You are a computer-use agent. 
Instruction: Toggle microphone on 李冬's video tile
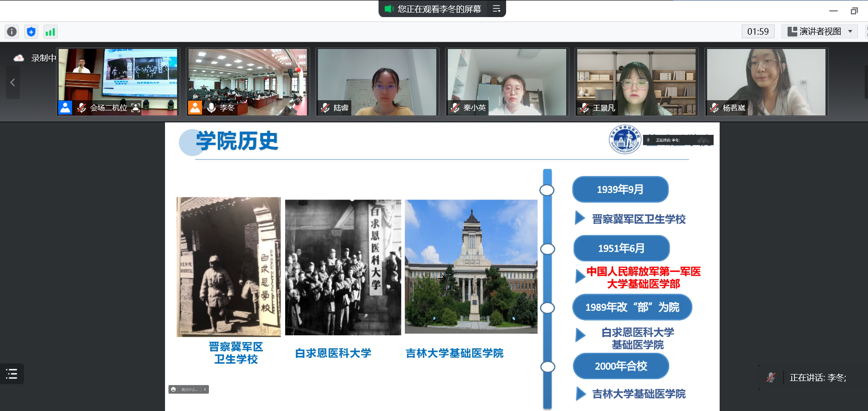tap(211, 108)
